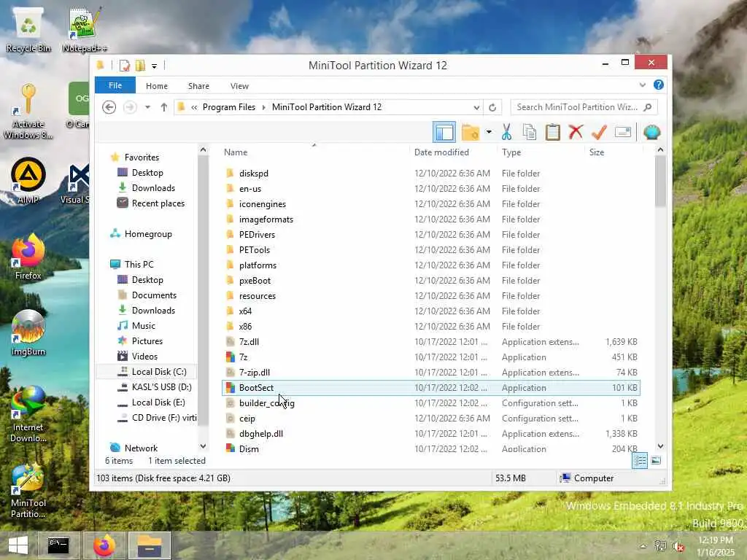Screen dimensions: 747x560
Task: Click Program Files in address breadcrumb
Action: (x=228, y=107)
